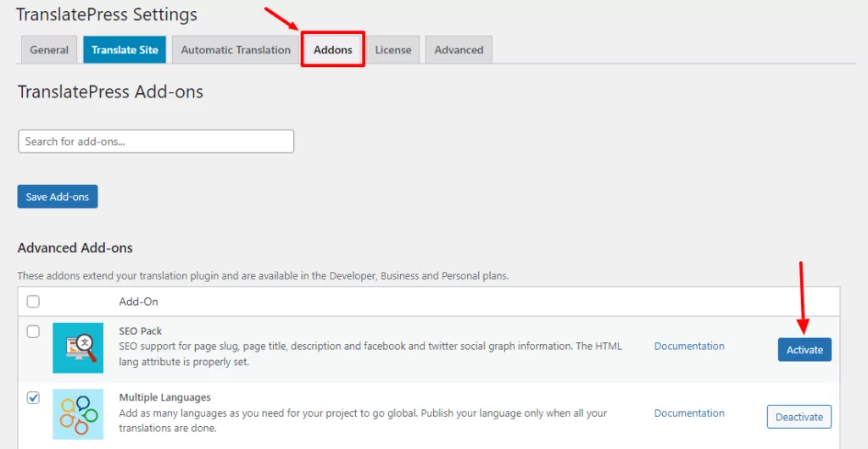Open the General settings tab
This screenshot has width=868, height=449.
(49, 50)
